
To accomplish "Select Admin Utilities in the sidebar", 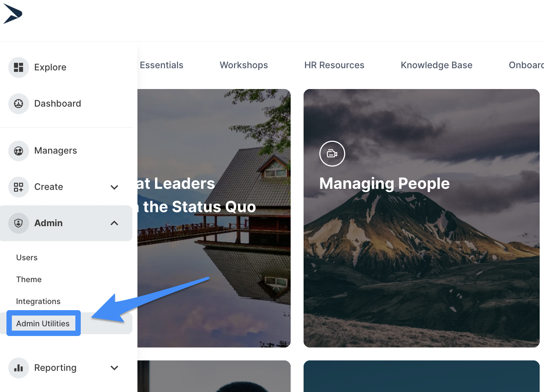I will click(x=43, y=323).
